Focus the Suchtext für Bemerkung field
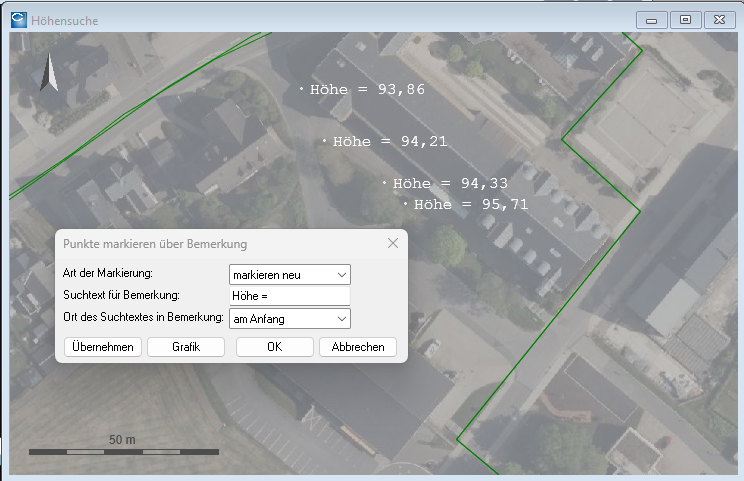Image resolution: width=744 pixels, height=481 pixels. (x=290, y=296)
